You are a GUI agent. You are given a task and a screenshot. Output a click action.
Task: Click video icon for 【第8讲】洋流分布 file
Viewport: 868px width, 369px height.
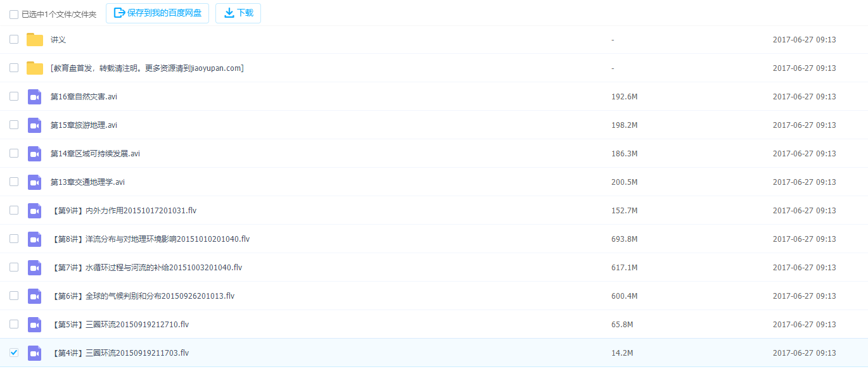pyautogui.click(x=35, y=239)
